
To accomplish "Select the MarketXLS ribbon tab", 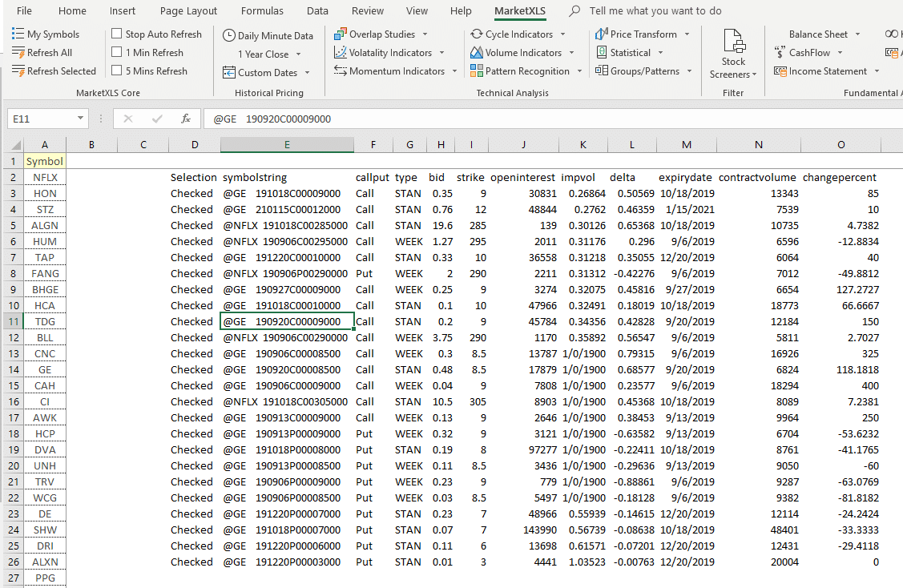I will tap(519, 11).
